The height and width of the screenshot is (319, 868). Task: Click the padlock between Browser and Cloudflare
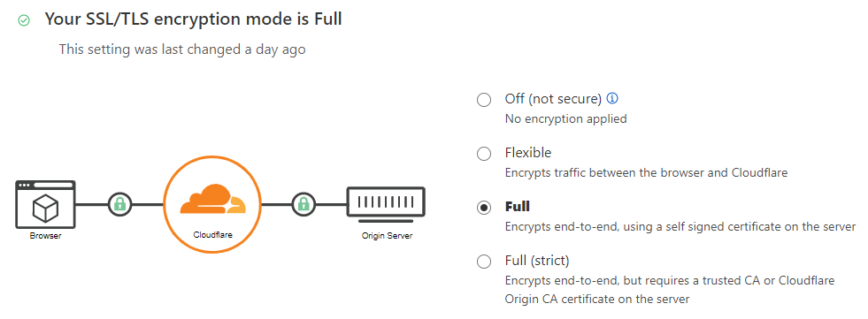120,204
